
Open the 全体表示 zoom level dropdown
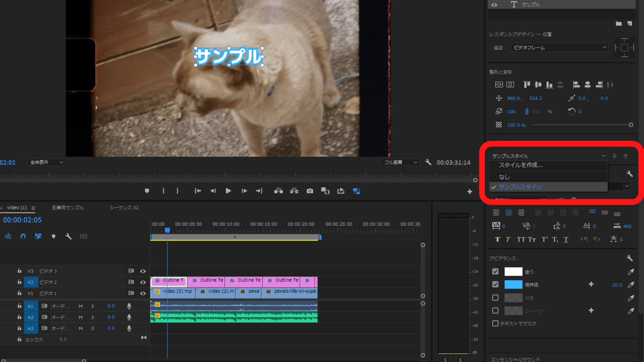pyautogui.click(x=46, y=162)
